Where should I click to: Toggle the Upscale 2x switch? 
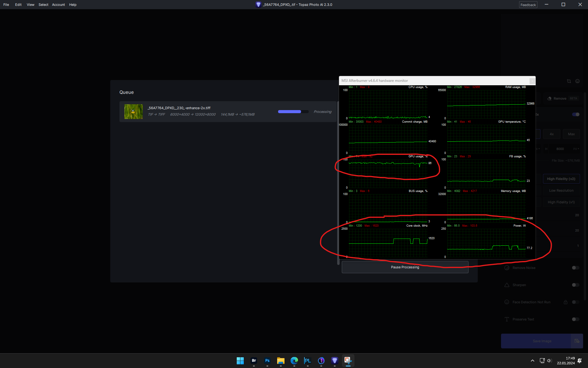coord(575,114)
